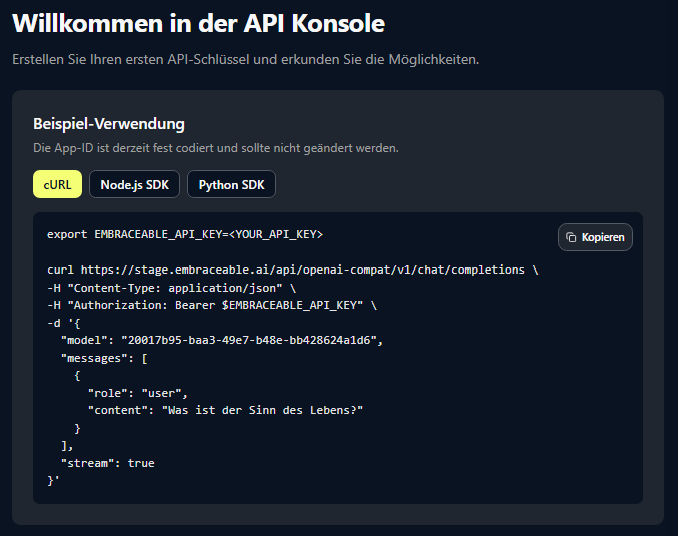678x536 pixels.
Task: Click the Erstellen Sie Ihren ersten API-Schlüssel subtitle
Action: [x=246, y=59]
